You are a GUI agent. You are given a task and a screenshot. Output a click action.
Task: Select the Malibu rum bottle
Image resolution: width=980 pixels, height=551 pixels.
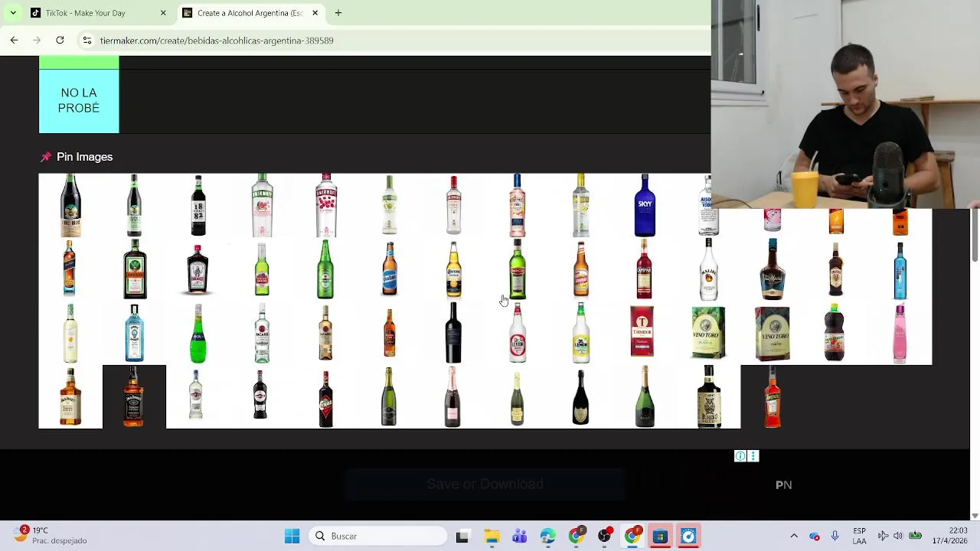(x=708, y=269)
